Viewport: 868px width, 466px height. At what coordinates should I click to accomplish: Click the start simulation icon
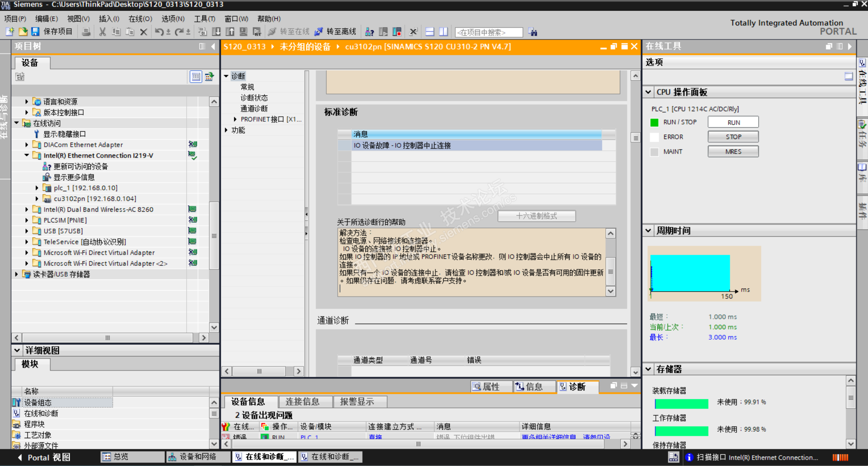[244, 32]
